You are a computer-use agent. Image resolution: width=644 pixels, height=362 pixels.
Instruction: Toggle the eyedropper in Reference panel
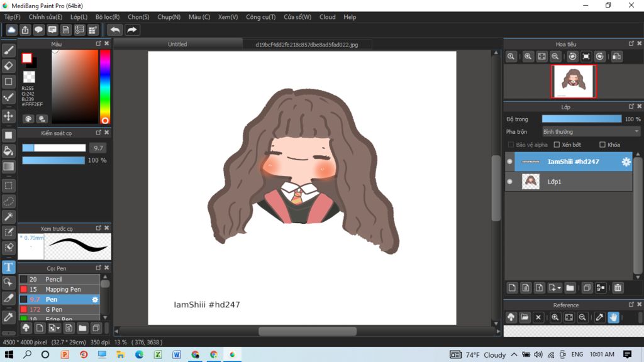click(599, 317)
